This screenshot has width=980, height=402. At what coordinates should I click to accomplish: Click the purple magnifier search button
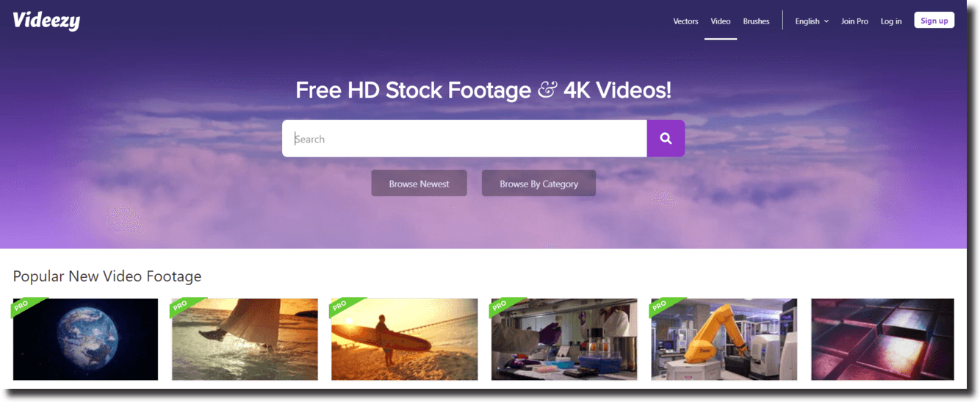click(x=666, y=138)
